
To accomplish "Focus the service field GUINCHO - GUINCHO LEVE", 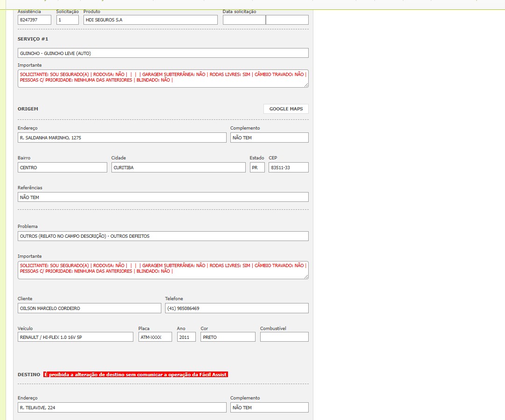I will 163,53.
